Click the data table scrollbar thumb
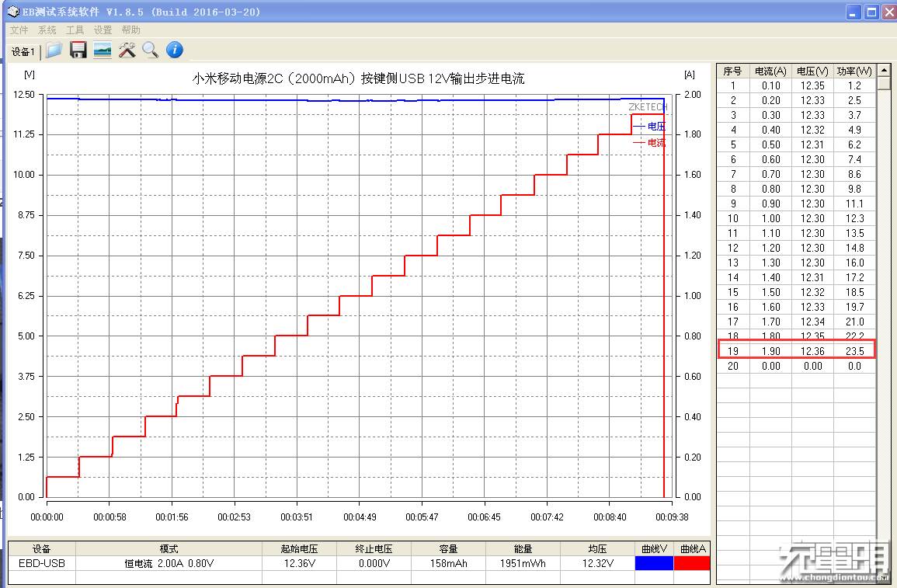The width and height of the screenshot is (897, 588). (x=885, y=84)
